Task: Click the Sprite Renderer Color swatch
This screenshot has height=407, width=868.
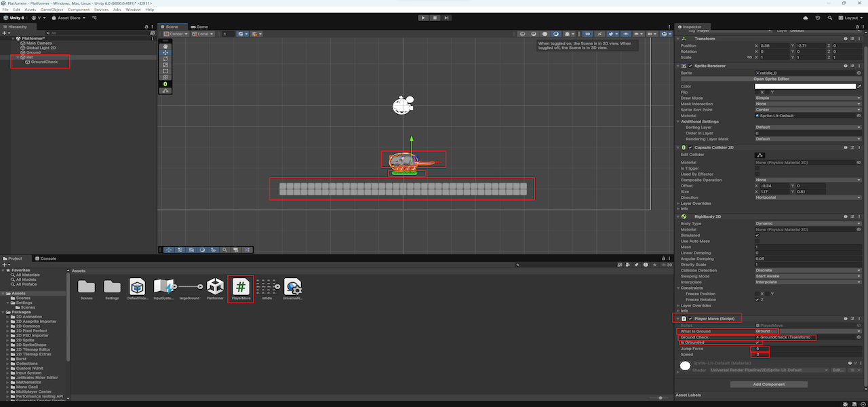Action: (x=805, y=86)
